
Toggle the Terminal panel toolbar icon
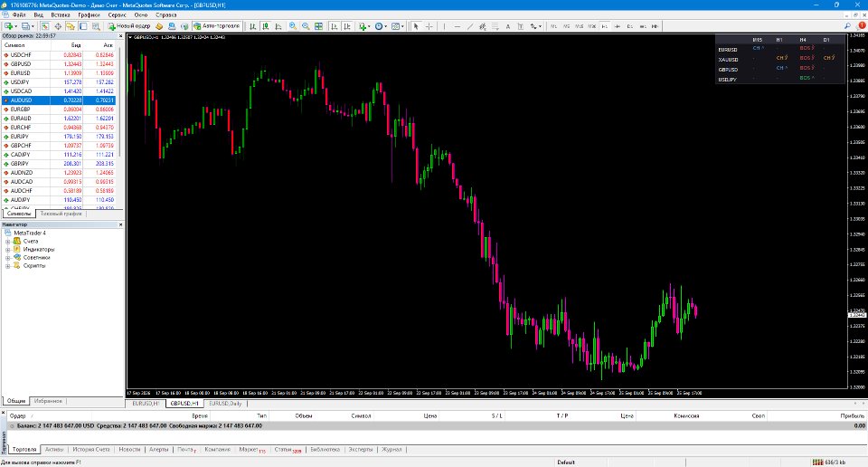pyautogui.click(x=83, y=26)
